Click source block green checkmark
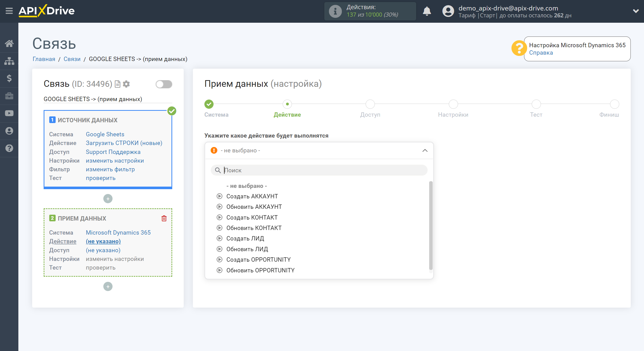The height and width of the screenshot is (351, 644). coord(172,111)
